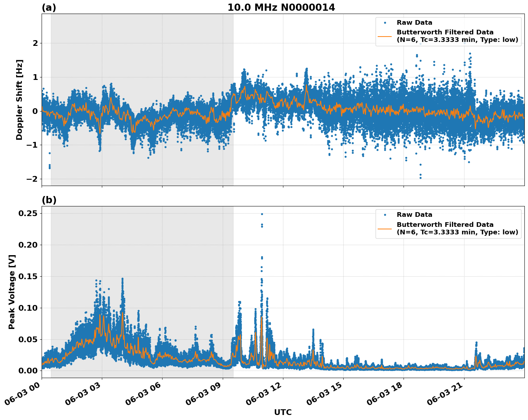528x420 pixels.
Task: Click the -2 Hz outlier point near 06-03 18
Action: tap(420, 177)
